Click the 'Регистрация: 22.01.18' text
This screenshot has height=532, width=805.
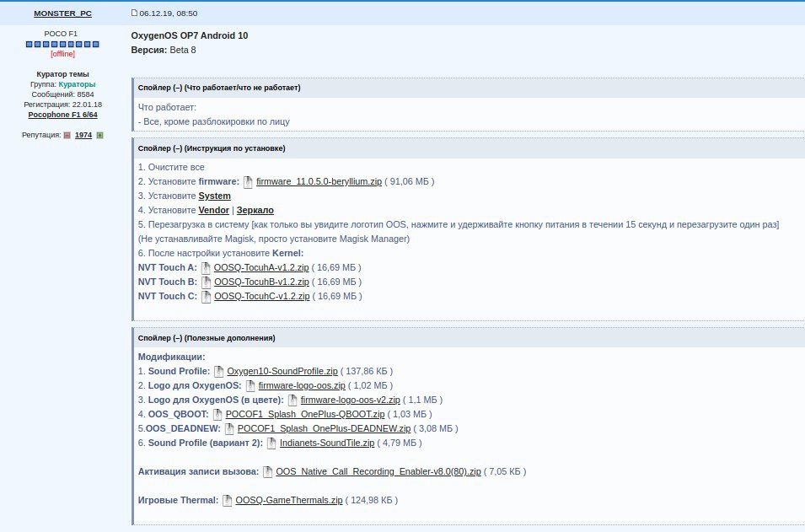pos(62,105)
